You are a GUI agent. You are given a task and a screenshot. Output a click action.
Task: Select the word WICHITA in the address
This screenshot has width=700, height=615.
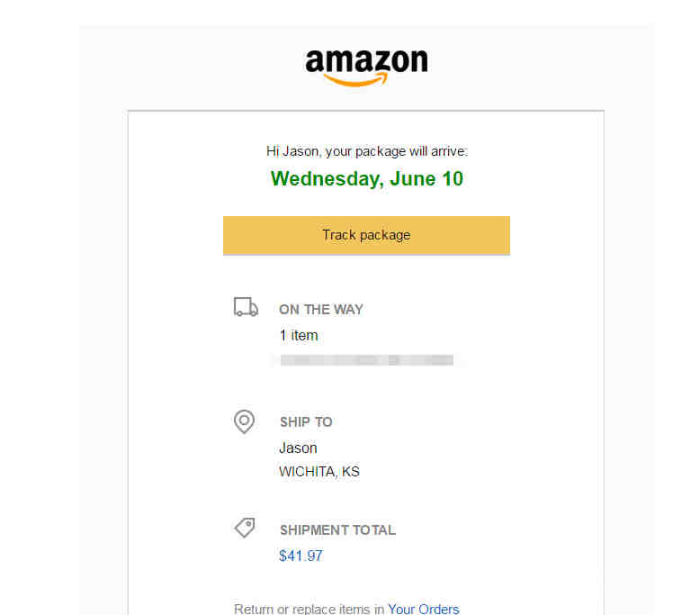point(308,472)
